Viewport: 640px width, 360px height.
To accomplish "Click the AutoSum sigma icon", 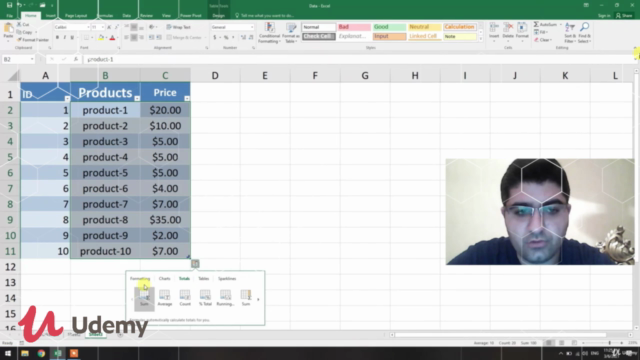I will [x=536, y=24].
